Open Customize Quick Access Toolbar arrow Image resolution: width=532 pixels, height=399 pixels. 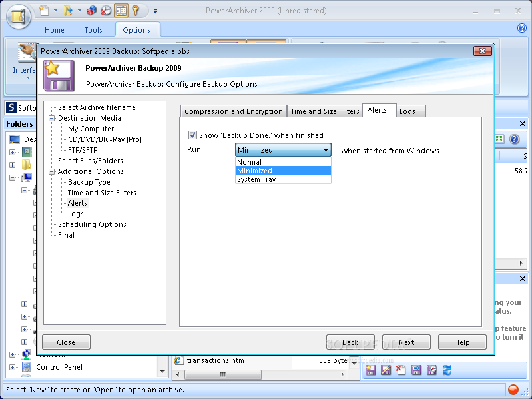[x=155, y=11]
